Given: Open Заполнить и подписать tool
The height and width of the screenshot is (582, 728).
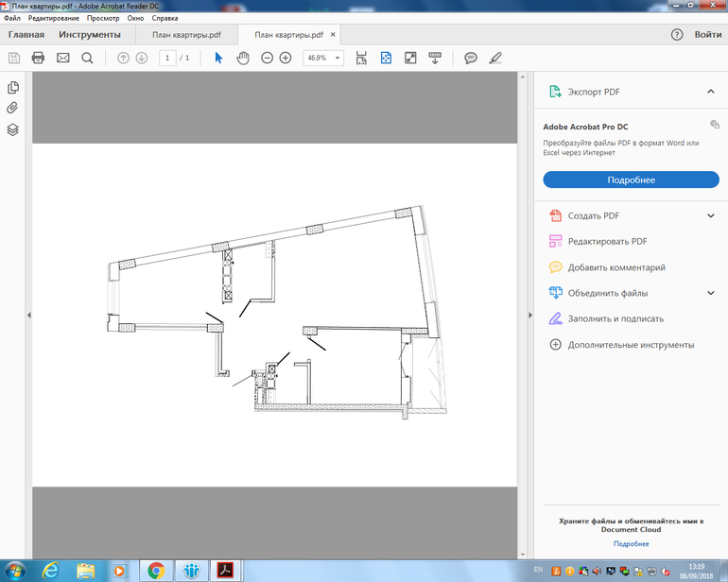Looking at the screenshot, I should pyautogui.click(x=615, y=318).
